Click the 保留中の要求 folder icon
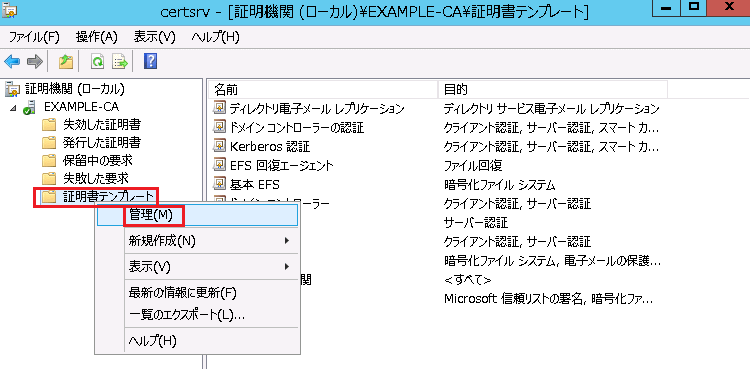The height and width of the screenshot is (369, 750). (49, 161)
